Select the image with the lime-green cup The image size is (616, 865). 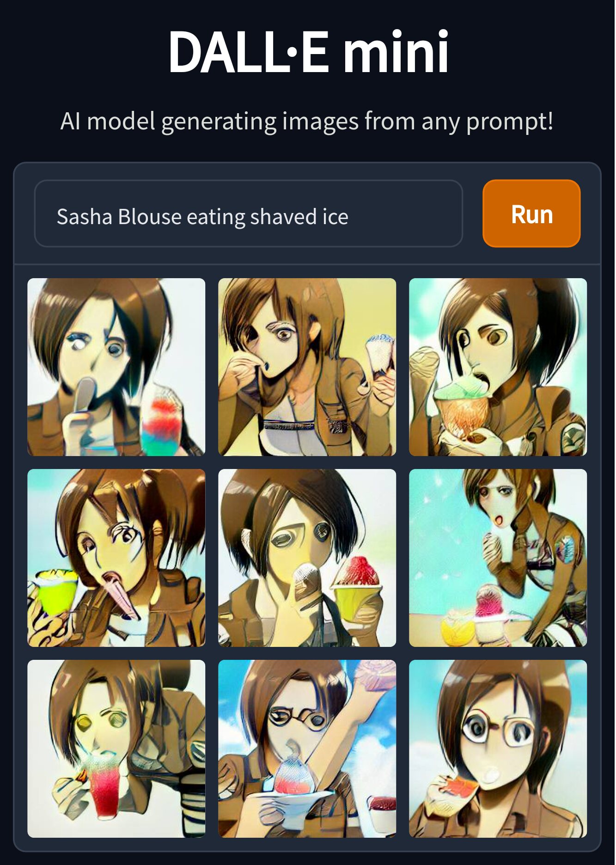click(116, 558)
